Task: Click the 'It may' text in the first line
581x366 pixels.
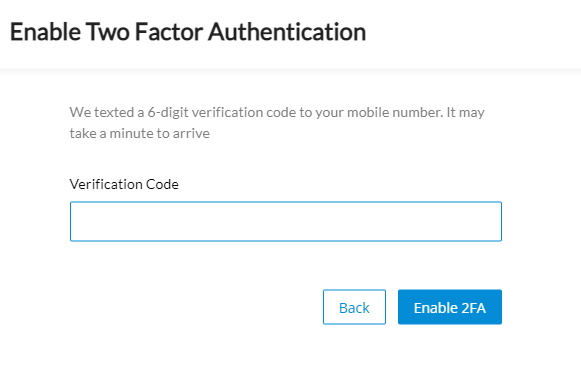Action: pos(465,113)
